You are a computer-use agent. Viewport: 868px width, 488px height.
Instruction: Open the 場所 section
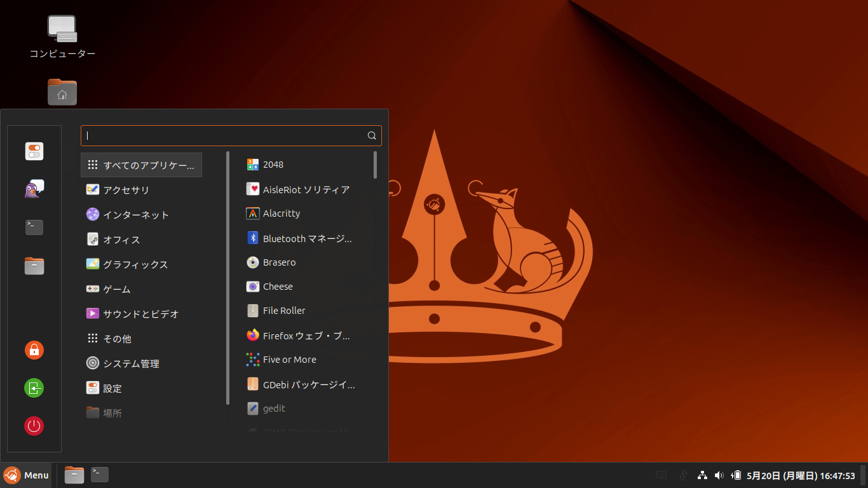(113, 412)
